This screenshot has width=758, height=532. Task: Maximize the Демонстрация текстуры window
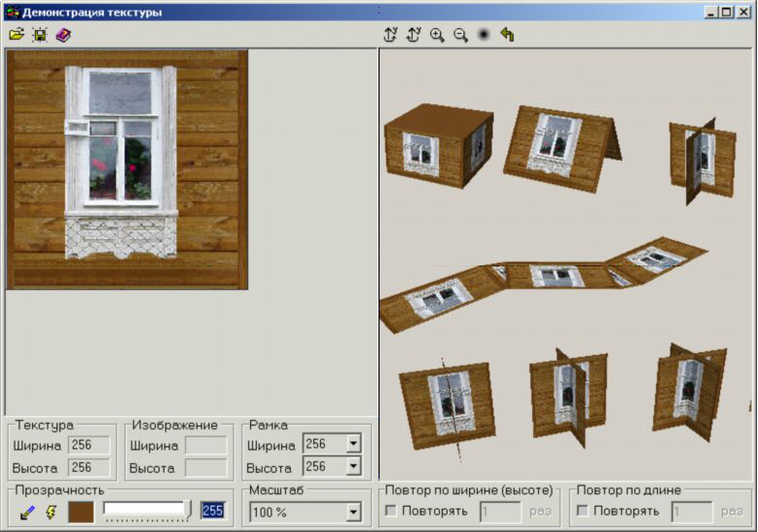pos(726,12)
